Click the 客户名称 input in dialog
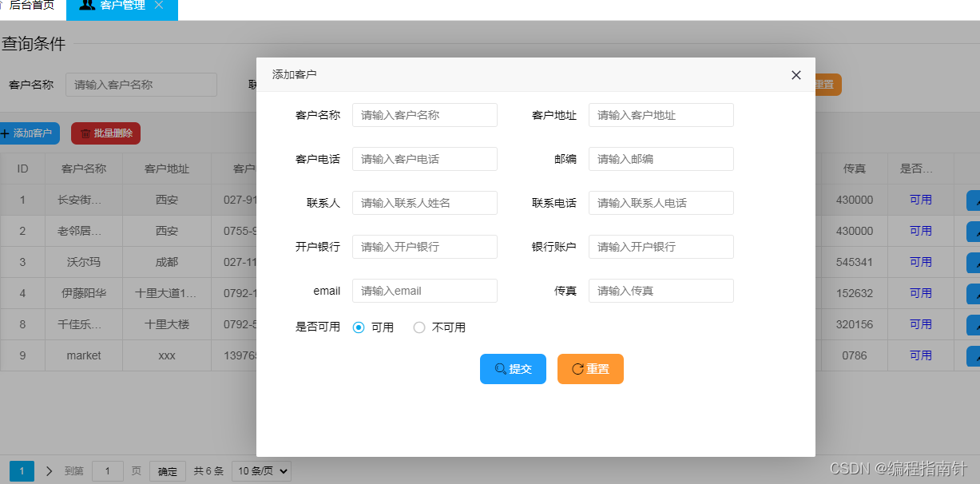Viewport: 980px width, 484px height. coord(424,115)
